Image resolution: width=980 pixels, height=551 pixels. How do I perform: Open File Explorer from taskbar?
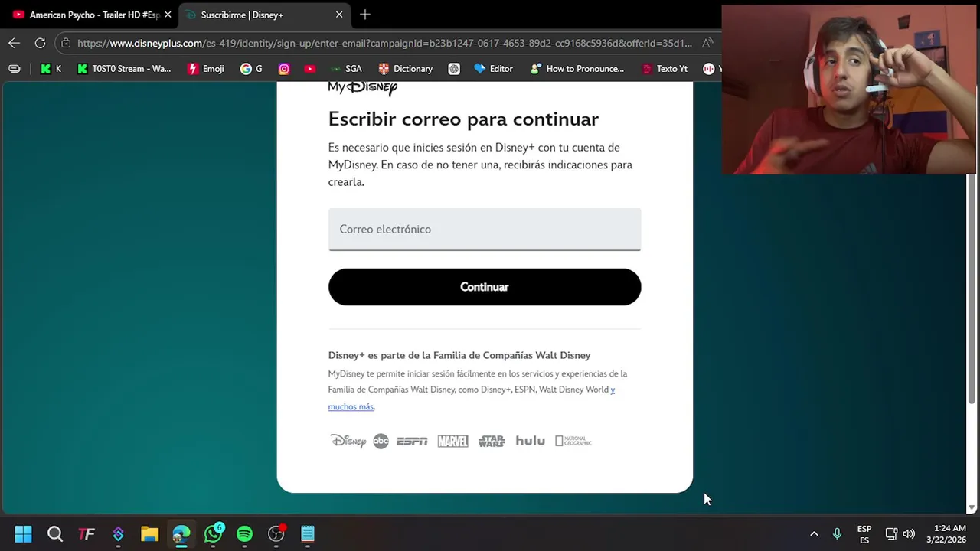tap(149, 533)
